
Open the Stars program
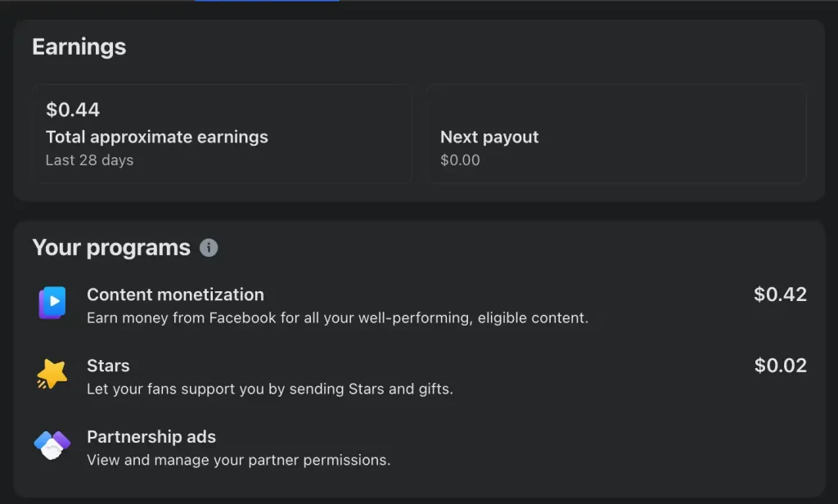click(108, 366)
